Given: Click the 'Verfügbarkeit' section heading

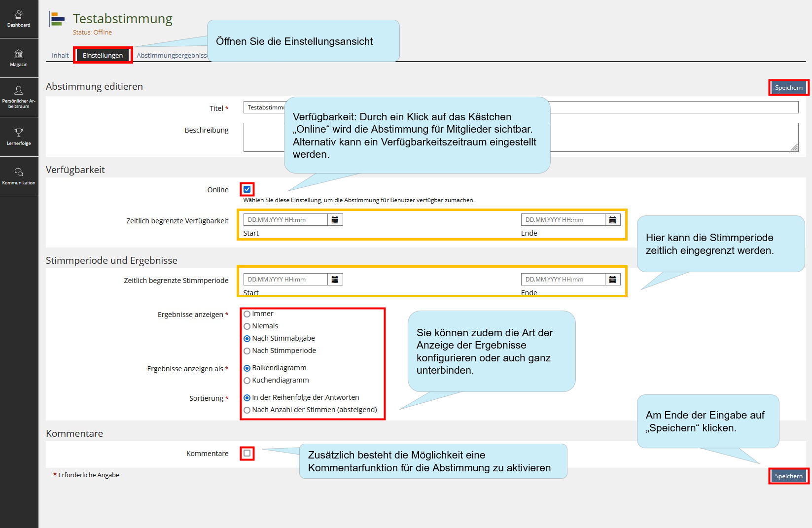Looking at the screenshot, I should [x=75, y=170].
